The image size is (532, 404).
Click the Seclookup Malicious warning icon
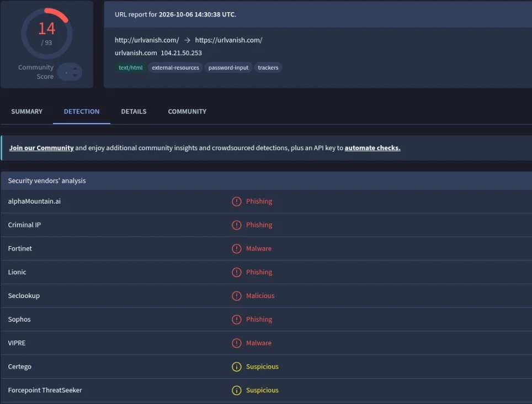(x=237, y=296)
